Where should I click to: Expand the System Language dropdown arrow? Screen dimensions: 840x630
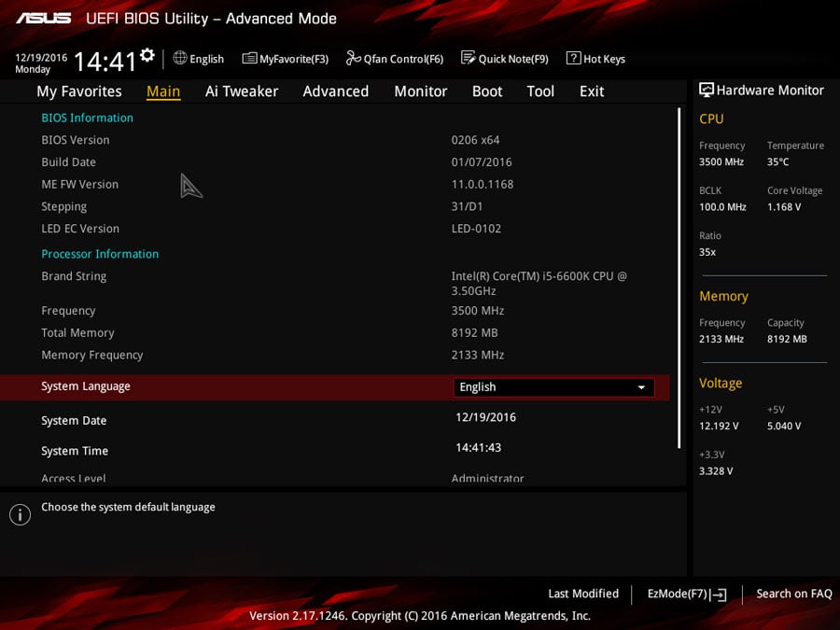[641, 387]
